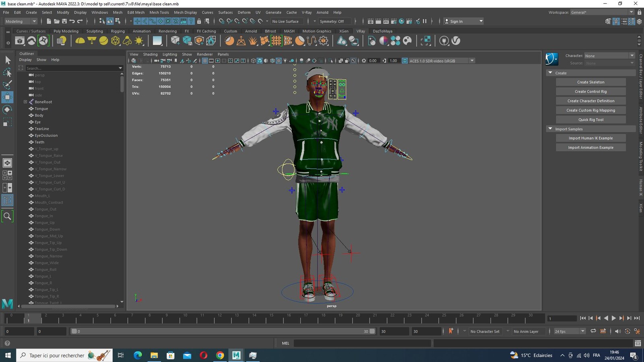Toggle textured display in viewport
644x362 pixels.
[x=279, y=61]
